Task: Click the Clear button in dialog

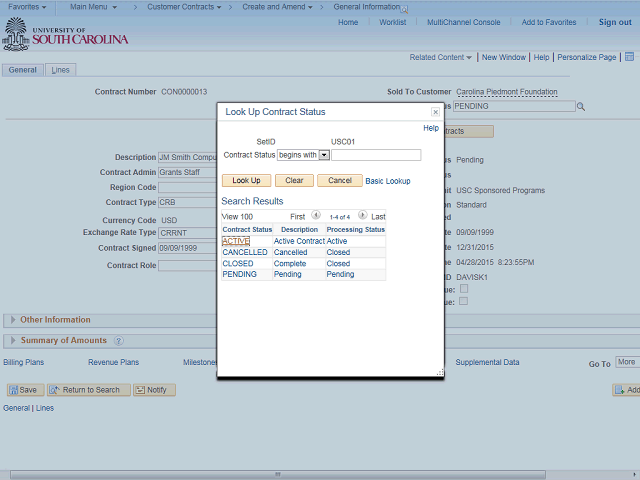Action: click(x=294, y=180)
